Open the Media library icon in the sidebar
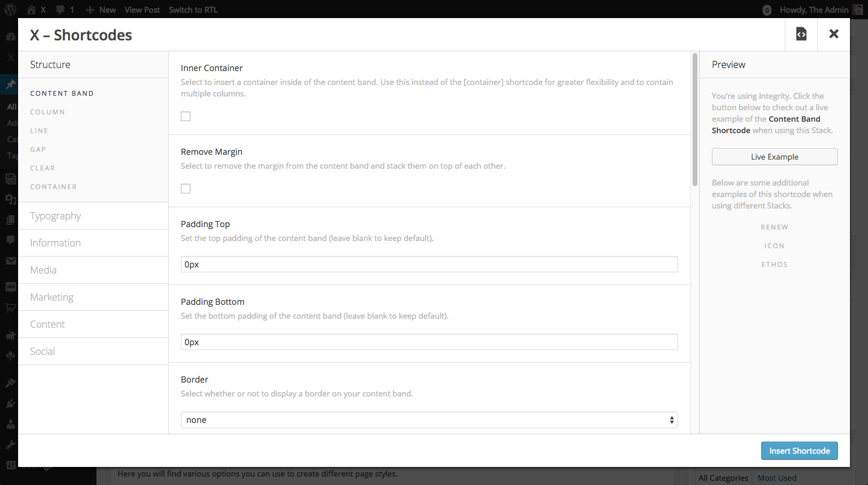 coord(10,178)
